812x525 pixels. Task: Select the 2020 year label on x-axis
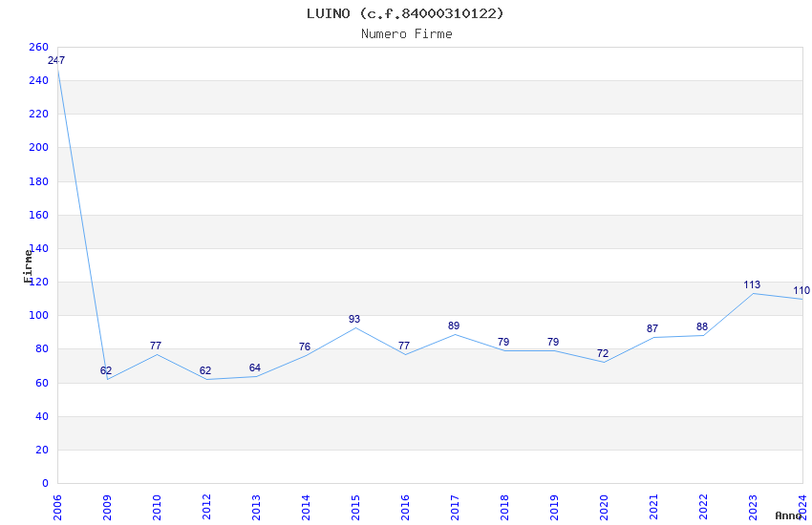[604, 507]
